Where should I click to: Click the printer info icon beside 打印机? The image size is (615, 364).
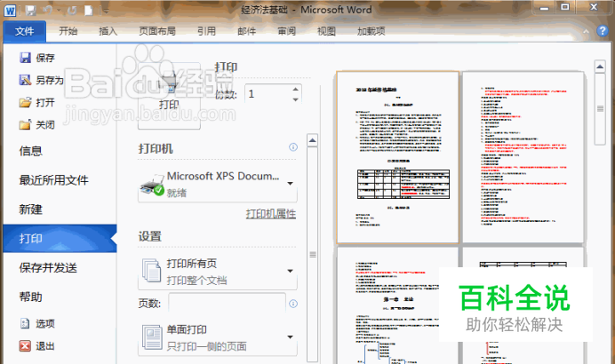tap(293, 147)
